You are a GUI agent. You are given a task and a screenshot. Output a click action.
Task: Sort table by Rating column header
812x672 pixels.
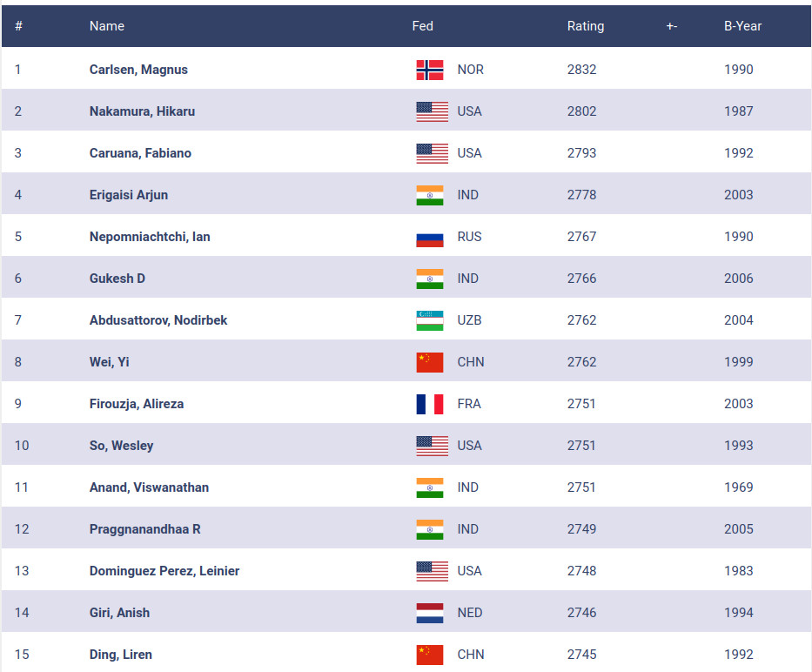[x=585, y=26]
